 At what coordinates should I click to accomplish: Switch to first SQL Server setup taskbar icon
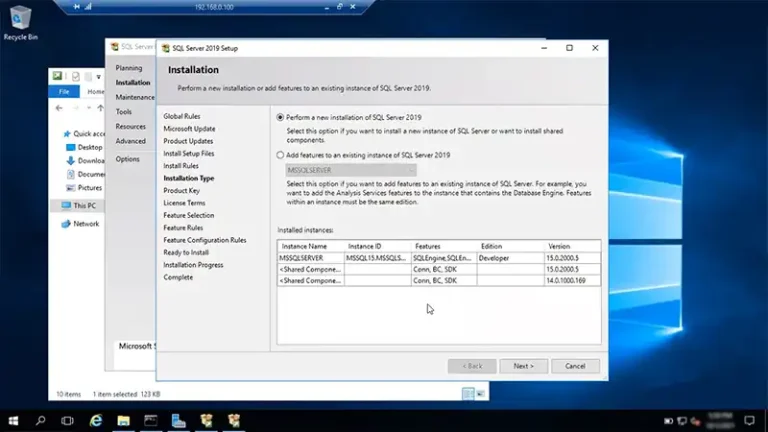(206, 421)
